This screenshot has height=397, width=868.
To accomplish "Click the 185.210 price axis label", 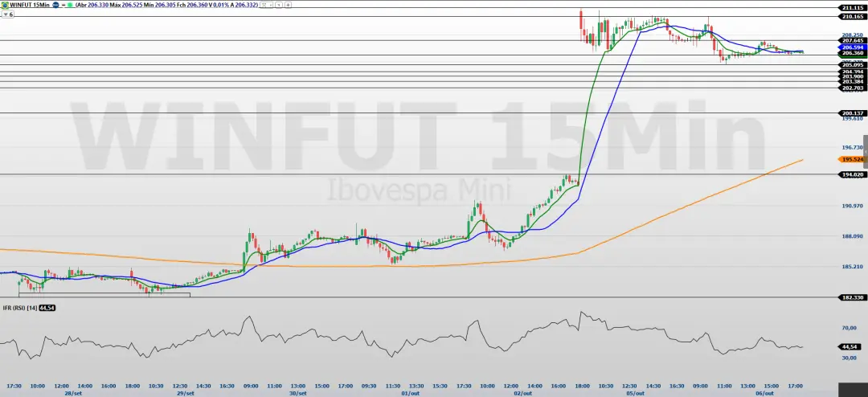I will tap(852, 267).
